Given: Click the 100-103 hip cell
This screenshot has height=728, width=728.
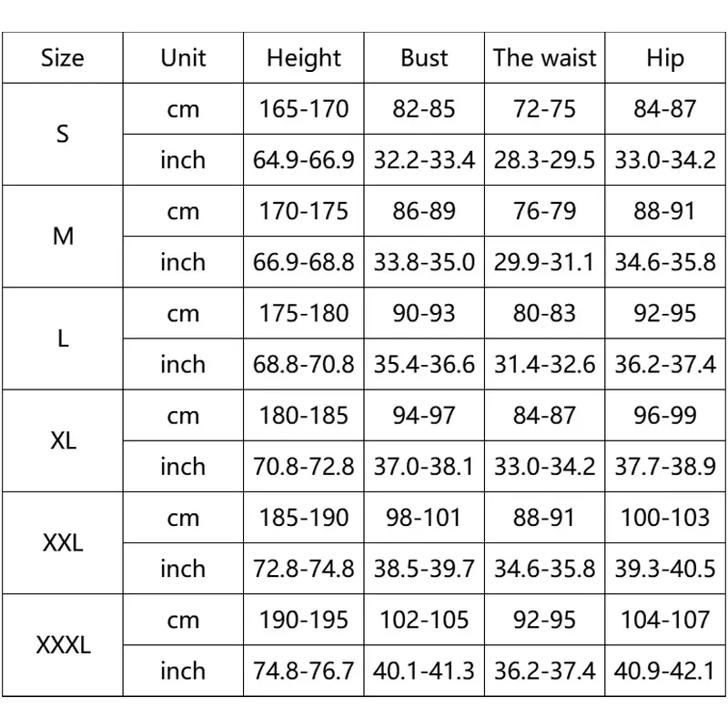Looking at the screenshot, I should (x=664, y=518).
